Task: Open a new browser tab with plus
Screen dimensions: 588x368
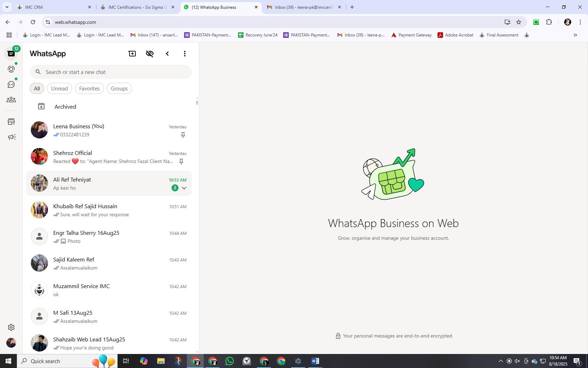Action: pos(352,7)
